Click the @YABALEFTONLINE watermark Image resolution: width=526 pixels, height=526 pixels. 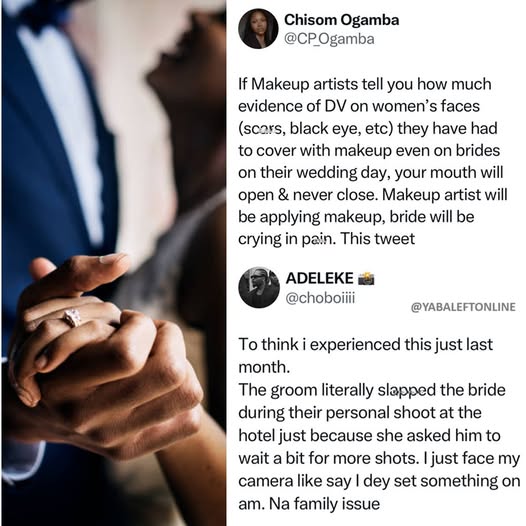pos(463,307)
